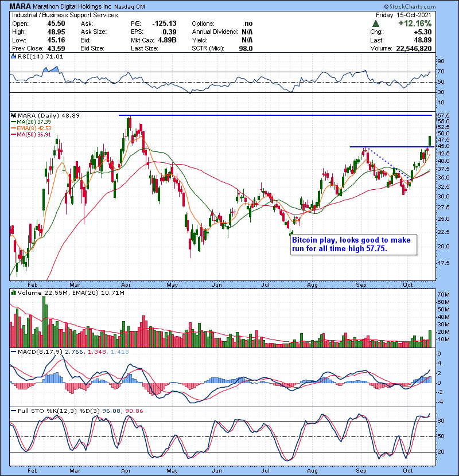Click the 30 label on the RSI axis

(x=441, y=92)
